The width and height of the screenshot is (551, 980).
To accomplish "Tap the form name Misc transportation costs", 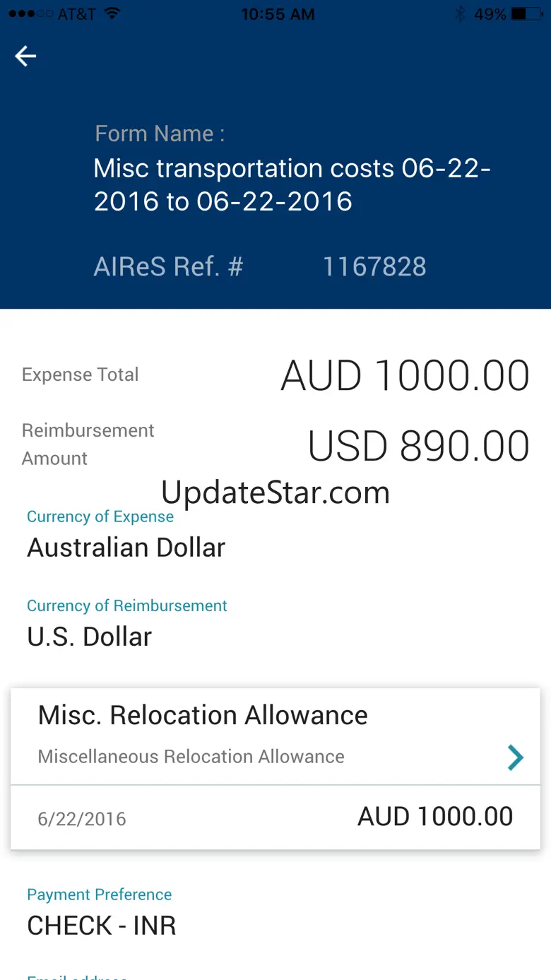I will click(x=292, y=184).
